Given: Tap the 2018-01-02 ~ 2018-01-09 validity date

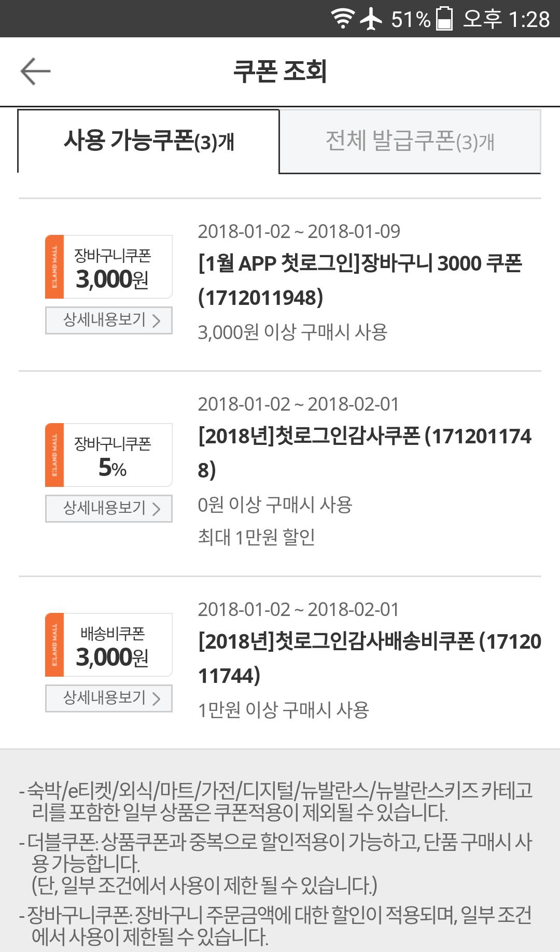Looking at the screenshot, I should tap(299, 231).
